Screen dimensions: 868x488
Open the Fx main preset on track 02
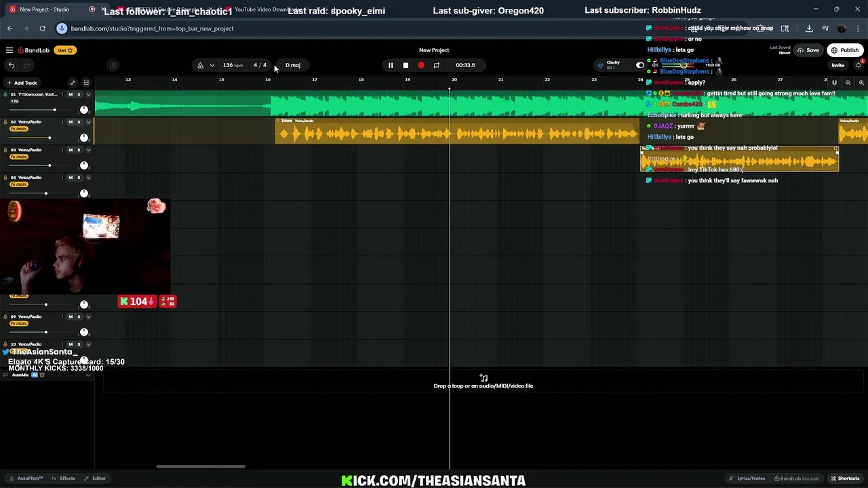coord(19,129)
